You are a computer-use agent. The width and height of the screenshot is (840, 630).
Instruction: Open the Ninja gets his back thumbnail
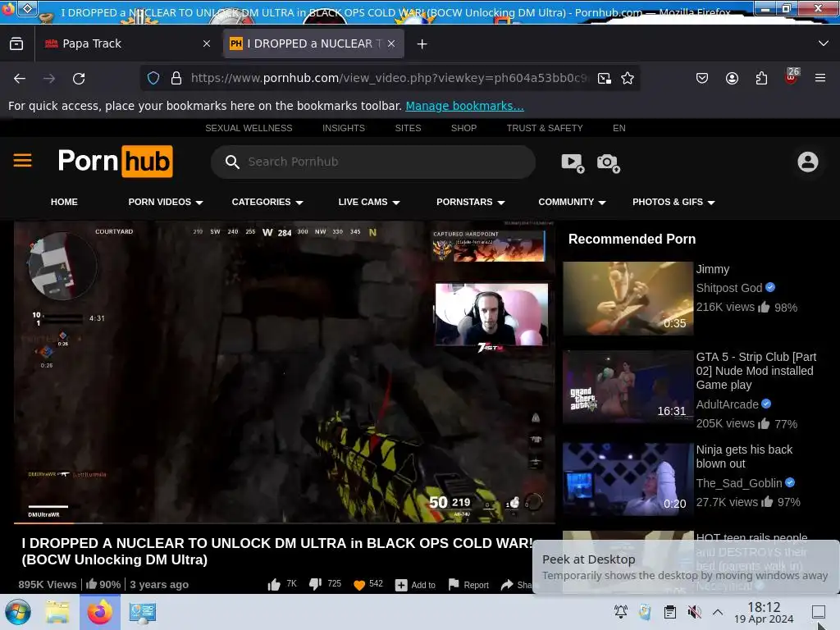pos(628,479)
